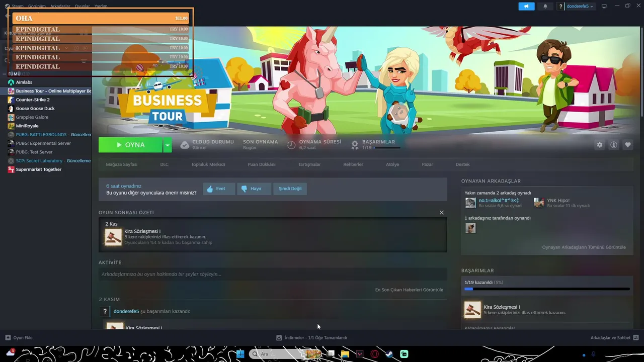Open the Mağaza Sayfası tab

[121, 164]
